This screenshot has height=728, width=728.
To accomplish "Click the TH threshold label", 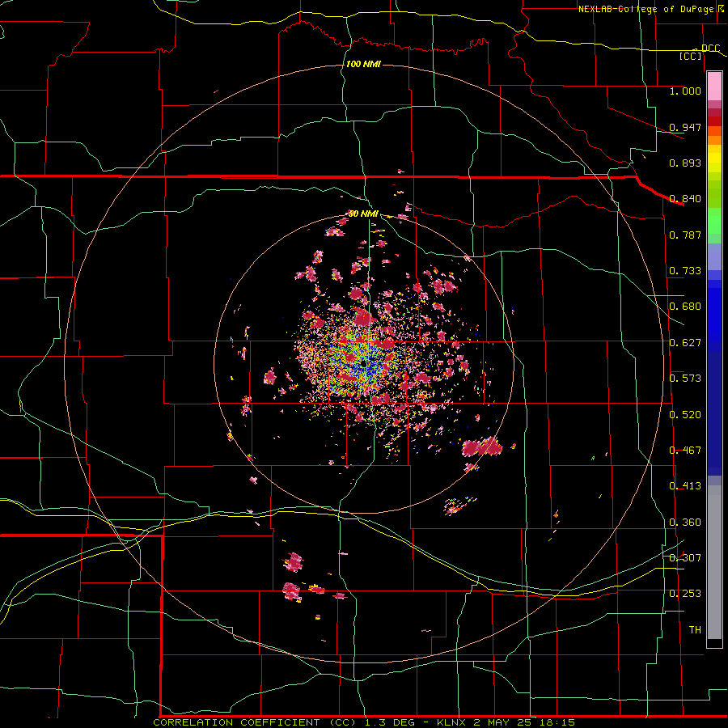I will tap(695, 630).
